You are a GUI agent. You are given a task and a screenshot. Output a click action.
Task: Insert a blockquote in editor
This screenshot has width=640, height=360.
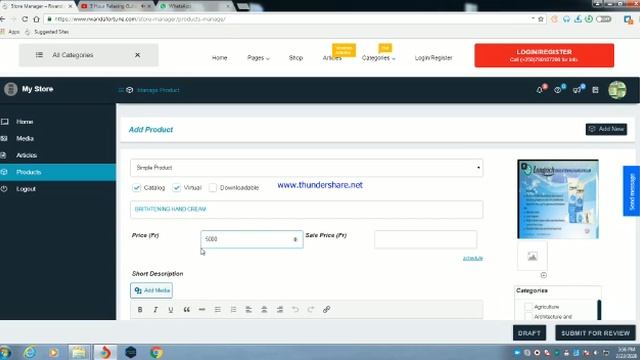click(187, 309)
